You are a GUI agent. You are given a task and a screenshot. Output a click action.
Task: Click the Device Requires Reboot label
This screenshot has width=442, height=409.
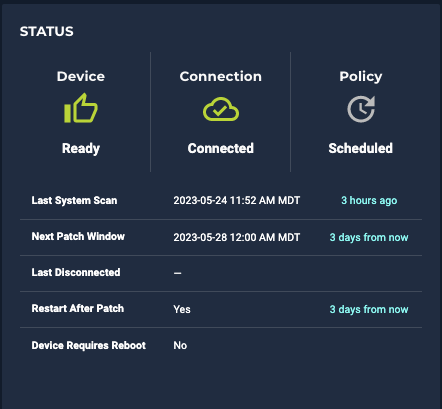[89, 345]
